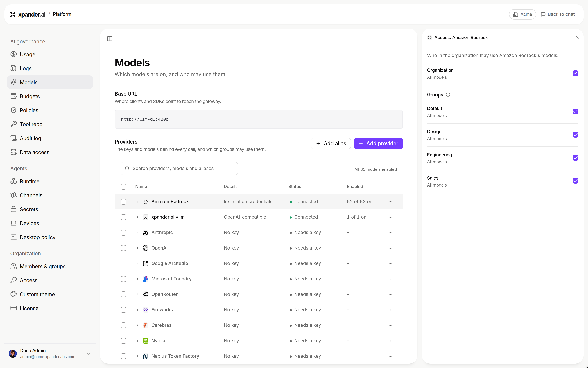Open Tool repo in the sidebar

click(50, 124)
